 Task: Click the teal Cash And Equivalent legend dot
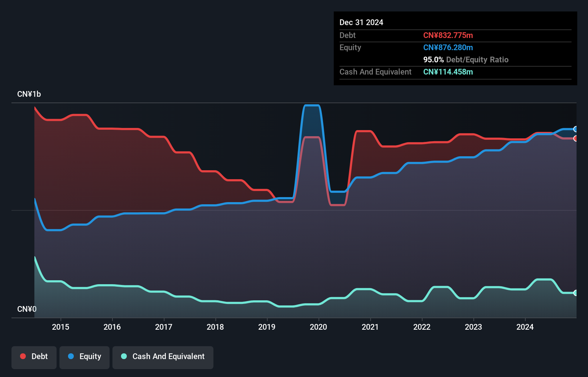tap(124, 356)
